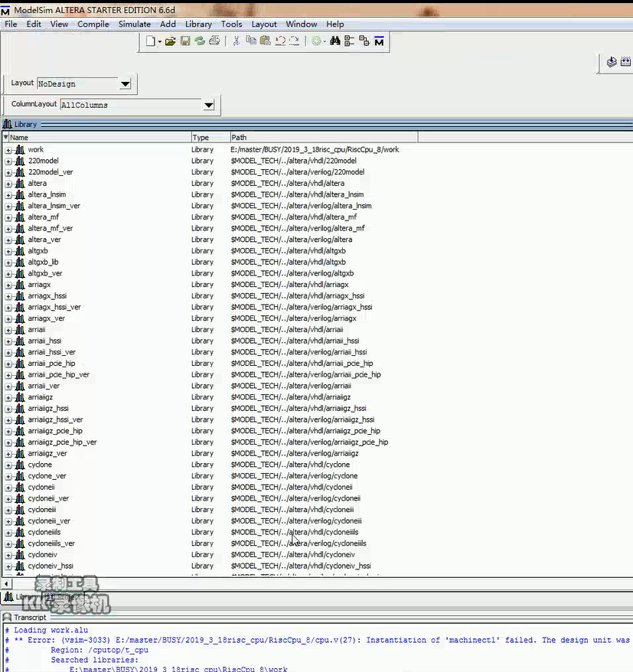Click the altera library books icon
Screen dimensions: 633x672
click(x=20, y=184)
